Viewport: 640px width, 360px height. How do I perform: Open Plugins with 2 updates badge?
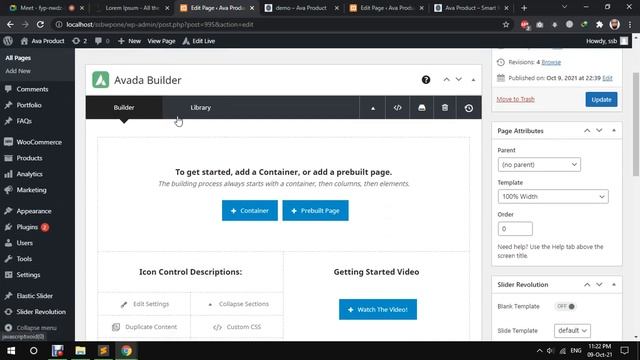[x=27, y=227]
